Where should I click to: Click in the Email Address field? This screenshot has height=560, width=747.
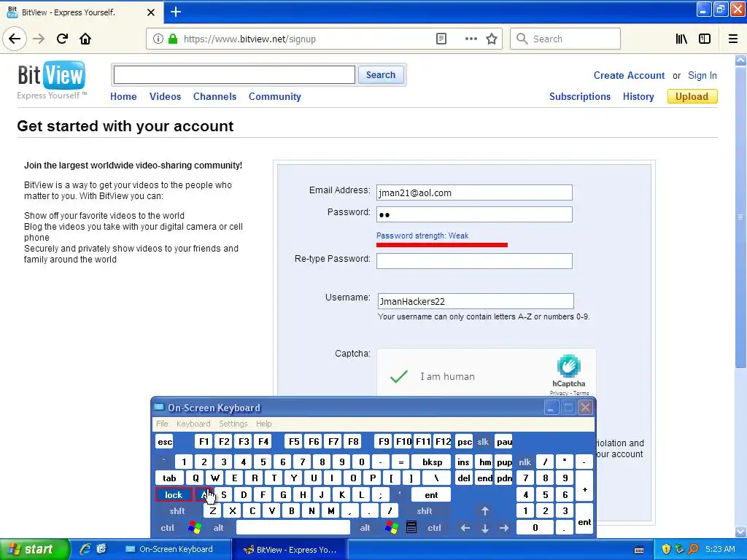point(474,192)
